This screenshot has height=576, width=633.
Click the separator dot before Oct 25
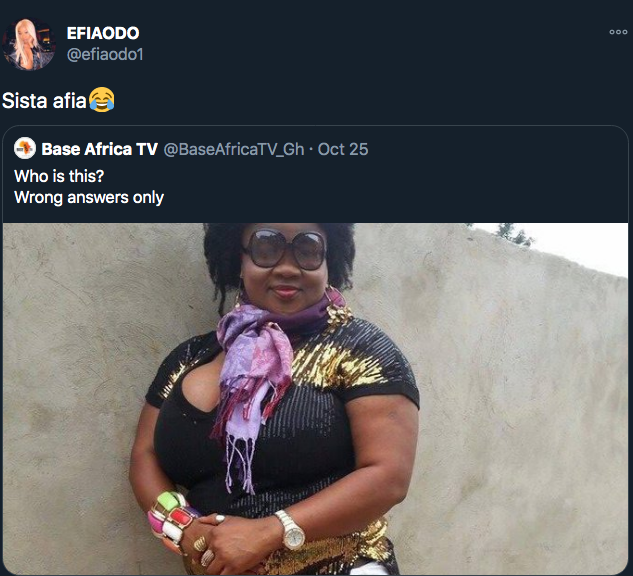pyautogui.click(x=311, y=150)
